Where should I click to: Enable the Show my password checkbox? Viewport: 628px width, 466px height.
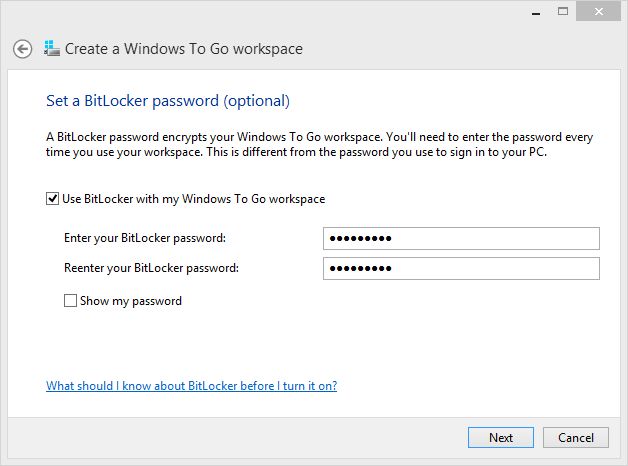[x=70, y=300]
